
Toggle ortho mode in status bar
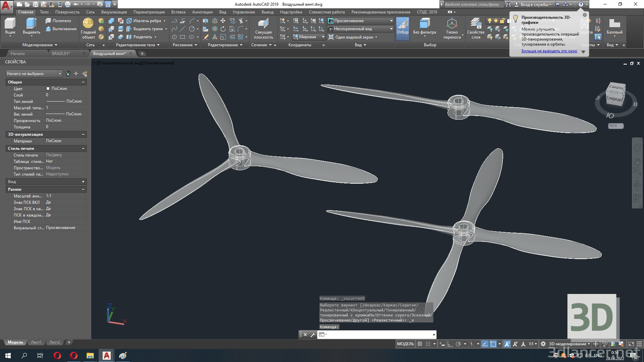point(450,344)
